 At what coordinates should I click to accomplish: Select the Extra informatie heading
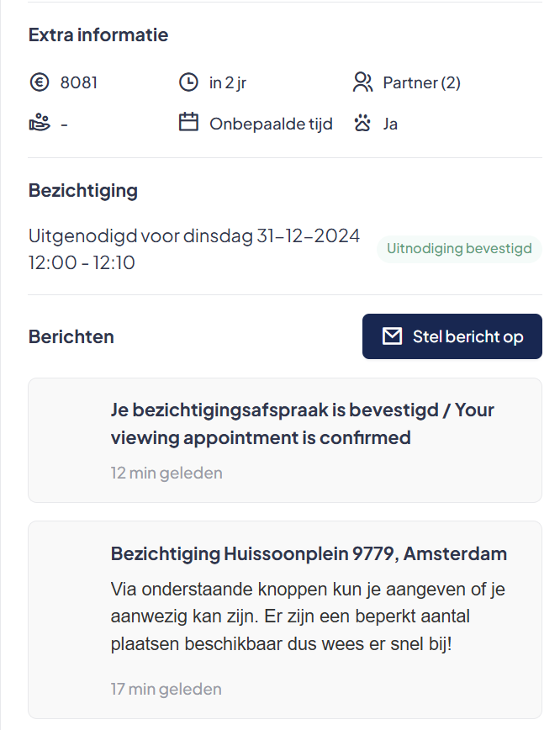98,35
